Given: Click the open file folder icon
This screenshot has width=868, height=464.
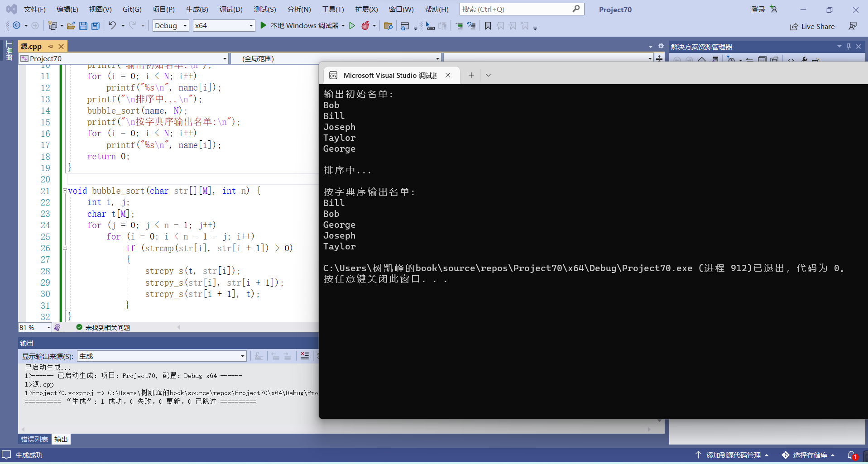Looking at the screenshot, I should [71, 26].
